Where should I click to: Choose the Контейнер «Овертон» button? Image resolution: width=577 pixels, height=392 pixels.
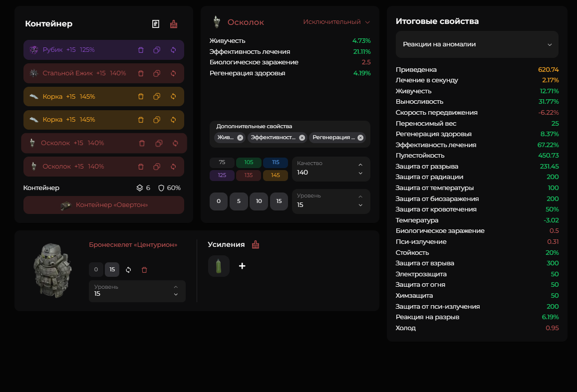(104, 205)
